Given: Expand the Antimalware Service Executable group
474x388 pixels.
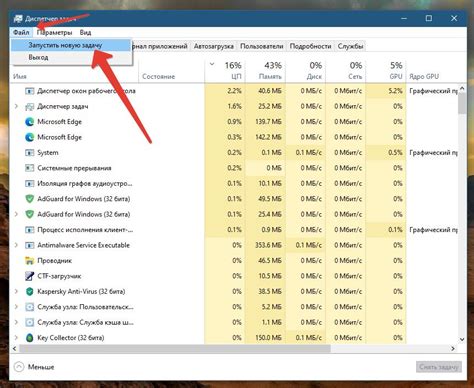Looking at the screenshot, I should 16,245.
